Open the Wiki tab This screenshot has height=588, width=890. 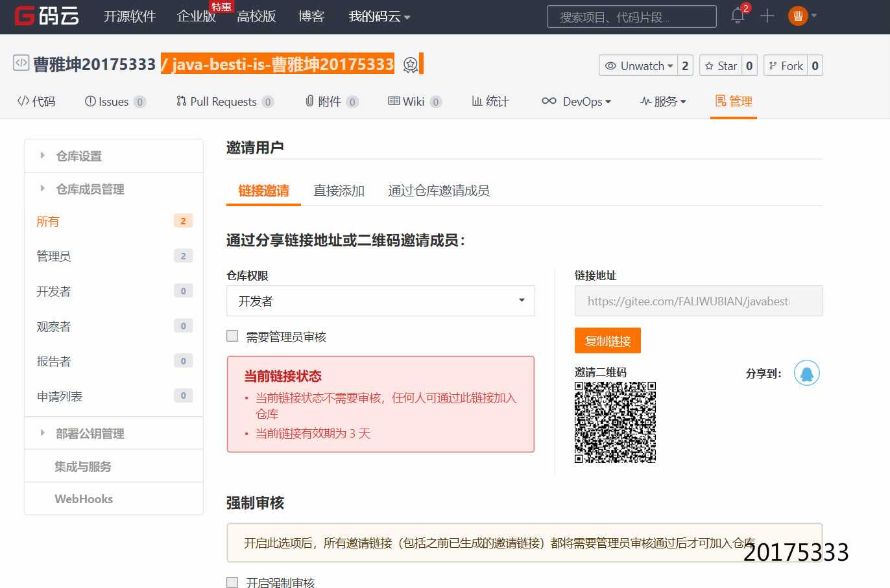pos(415,101)
